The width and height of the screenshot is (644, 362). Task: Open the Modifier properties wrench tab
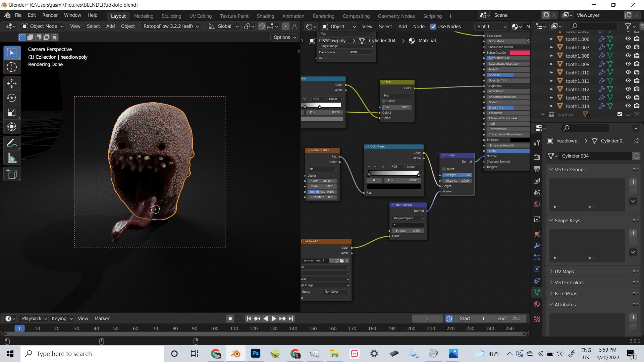537,246
